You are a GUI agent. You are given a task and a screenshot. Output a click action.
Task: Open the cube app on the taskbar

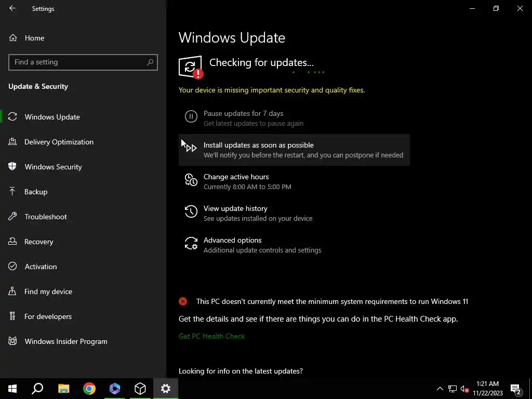coord(140,389)
